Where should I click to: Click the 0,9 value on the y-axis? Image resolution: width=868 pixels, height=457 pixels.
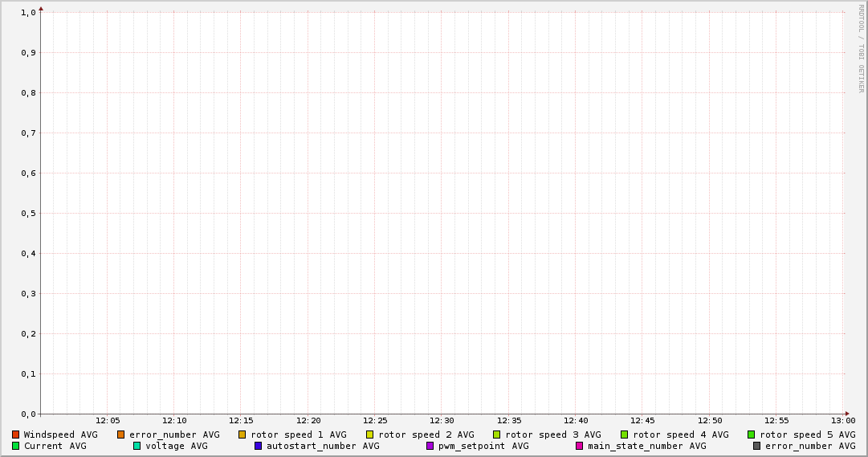coord(28,53)
